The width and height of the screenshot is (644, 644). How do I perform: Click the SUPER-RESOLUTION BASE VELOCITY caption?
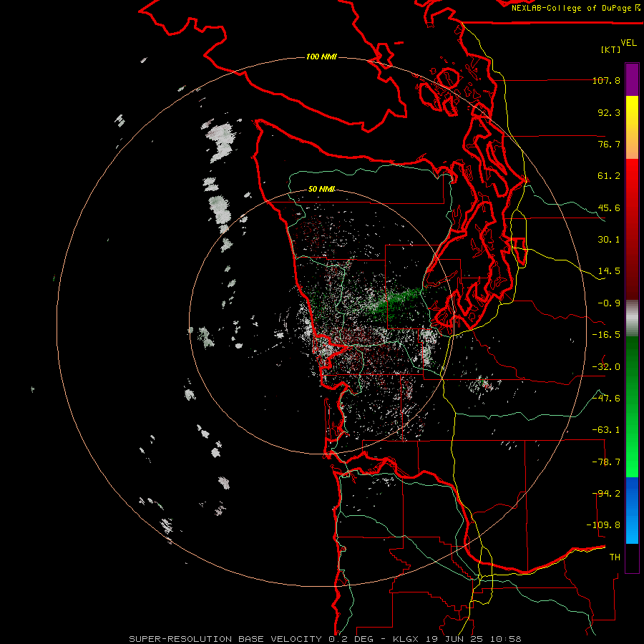click(225, 639)
